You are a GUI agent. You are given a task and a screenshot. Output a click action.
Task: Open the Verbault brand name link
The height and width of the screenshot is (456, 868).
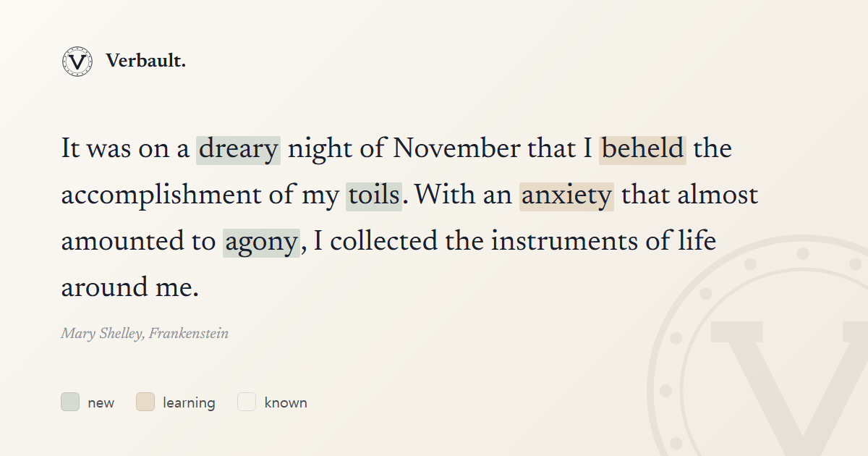point(145,62)
